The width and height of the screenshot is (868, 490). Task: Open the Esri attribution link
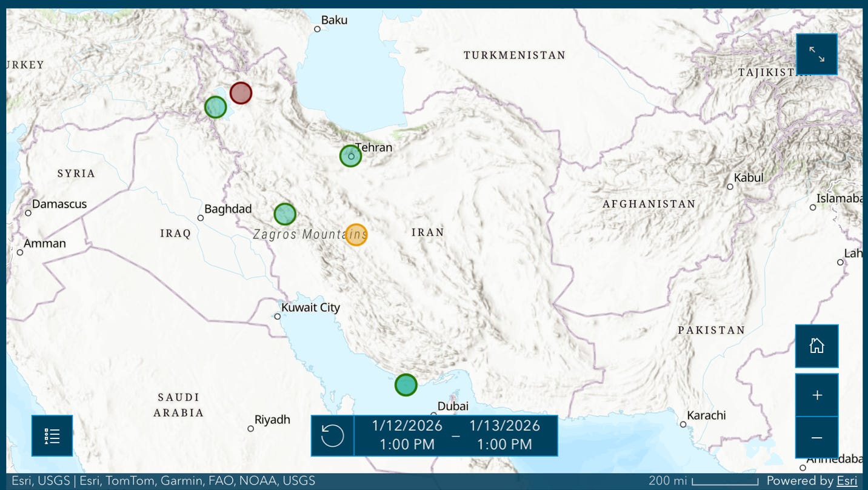847,481
